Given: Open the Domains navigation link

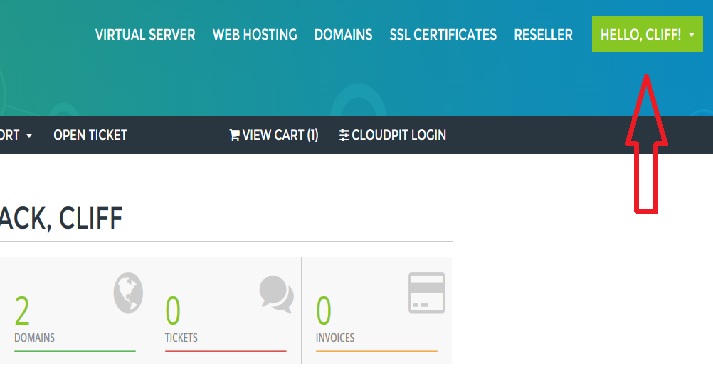Looking at the screenshot, I should [x=343, y=35].
